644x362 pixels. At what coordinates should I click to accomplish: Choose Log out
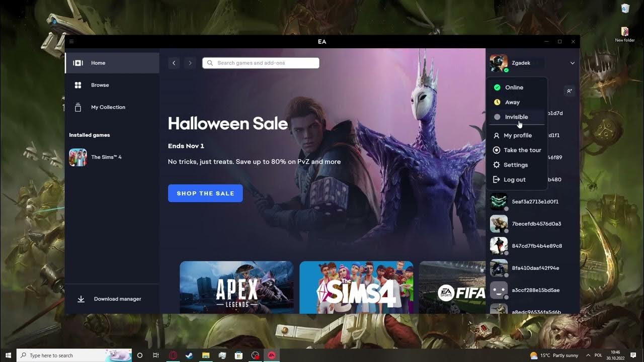coord(517,179)
